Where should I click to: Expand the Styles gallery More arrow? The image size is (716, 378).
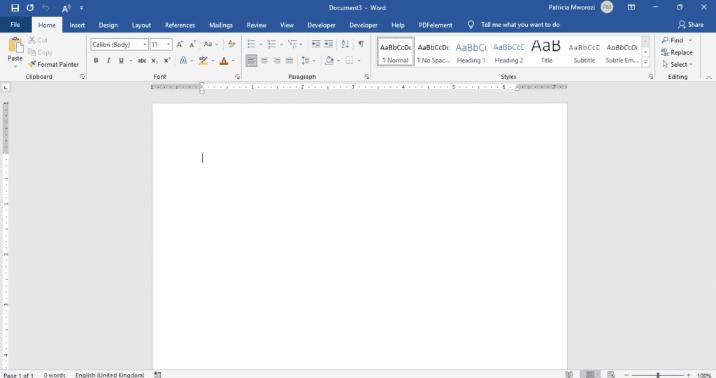coord(645,62)
